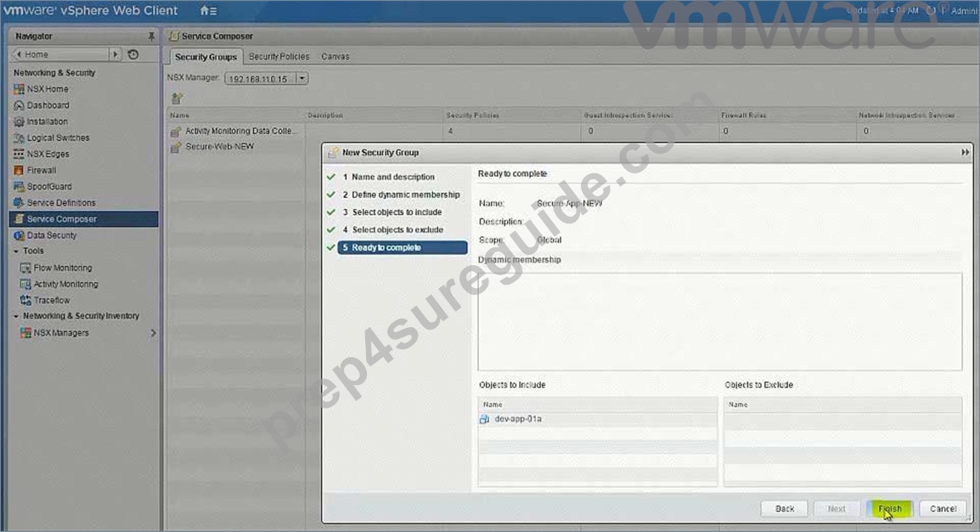This screenshot has height=532, width=980.
Task: Expand the NSX Managers arrow
Action: coord(153,333)
